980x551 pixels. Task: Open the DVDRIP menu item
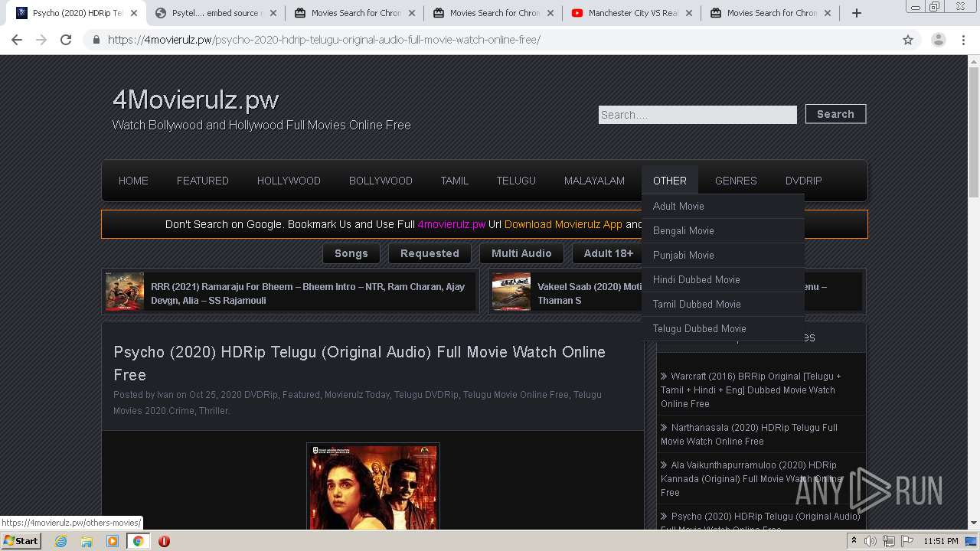coord(803,181)
